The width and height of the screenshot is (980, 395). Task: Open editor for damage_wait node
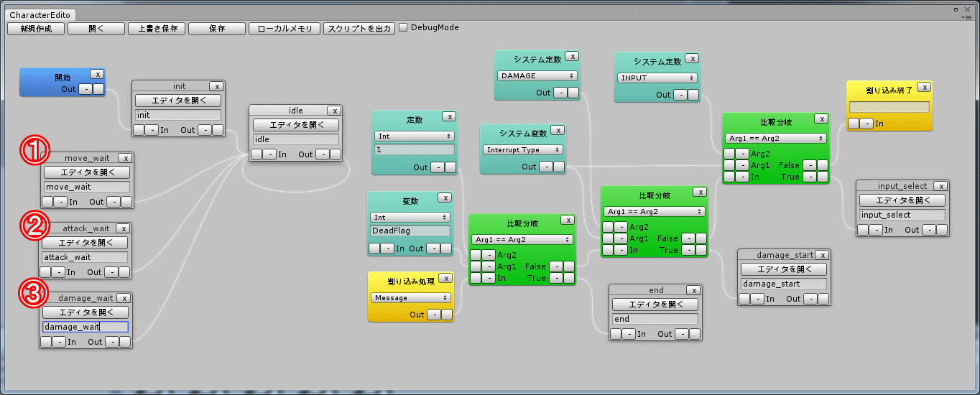coord(85,312)
